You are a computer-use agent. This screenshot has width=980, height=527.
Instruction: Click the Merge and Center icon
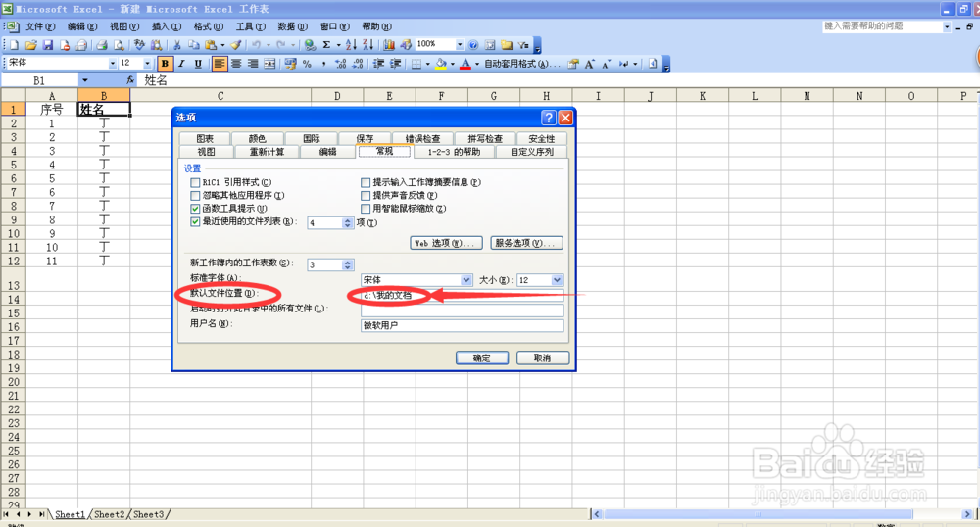coord(269,63)
